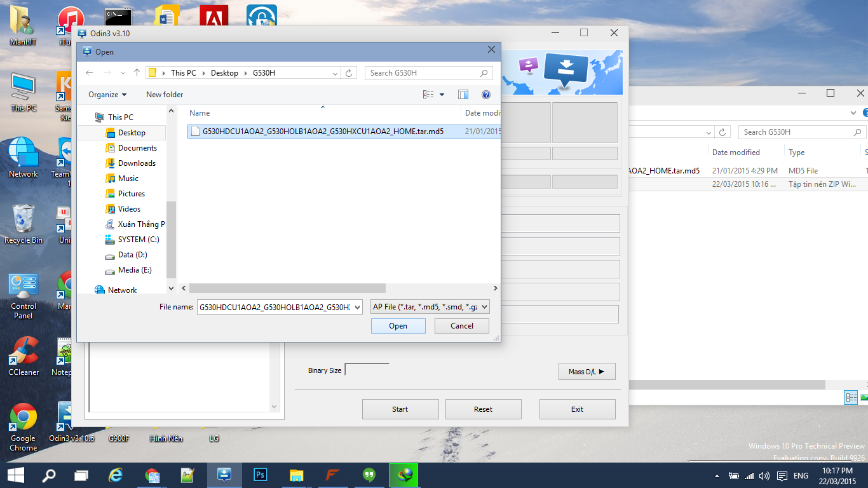Launch Internet Explorer from the taskbar
Screen dimensions: 868x488
tap(115, 475)
